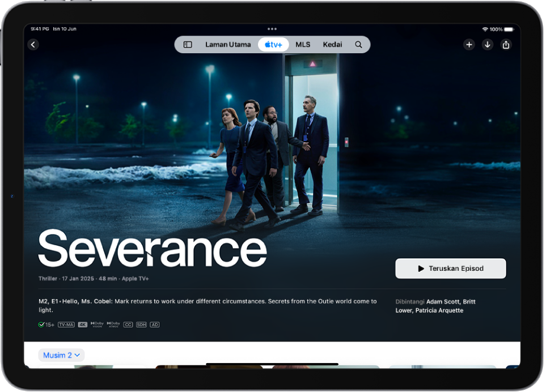The image size is (546, 392).
Task: Open search with the magnifying glass icon
Action: (x=358, y=44)
